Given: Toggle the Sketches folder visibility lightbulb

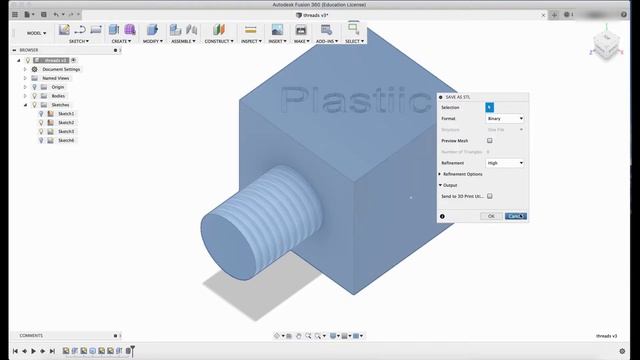Looking at the screenshot, I should [34, 105].
